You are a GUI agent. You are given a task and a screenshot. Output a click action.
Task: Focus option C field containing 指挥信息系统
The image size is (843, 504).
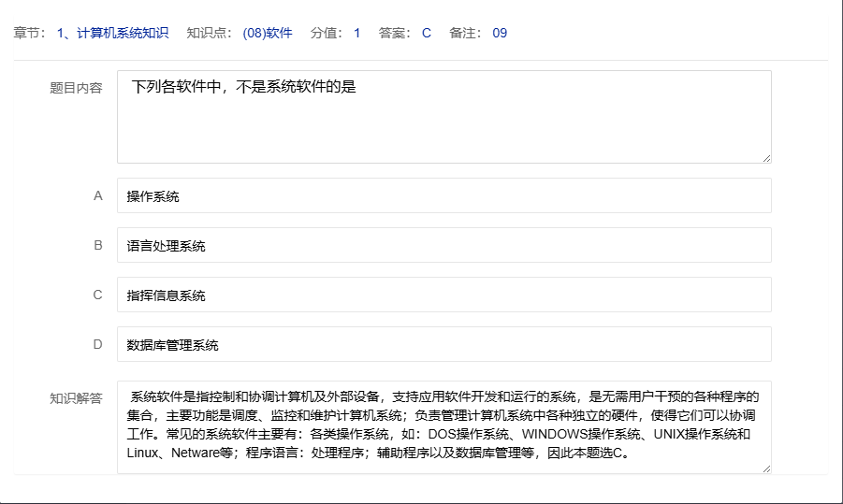coord(443,295)
